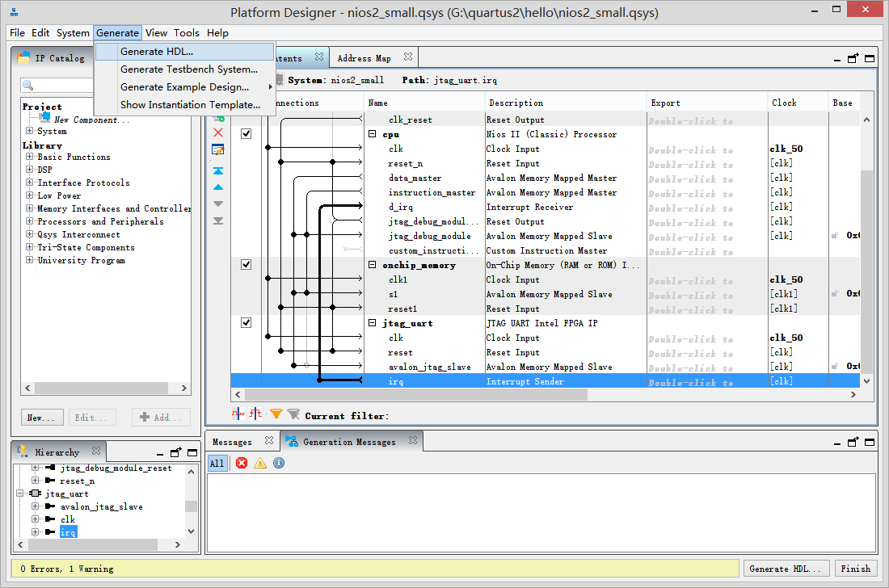Show all messages with All button
The image size is (889, 588).
point(217,464)
